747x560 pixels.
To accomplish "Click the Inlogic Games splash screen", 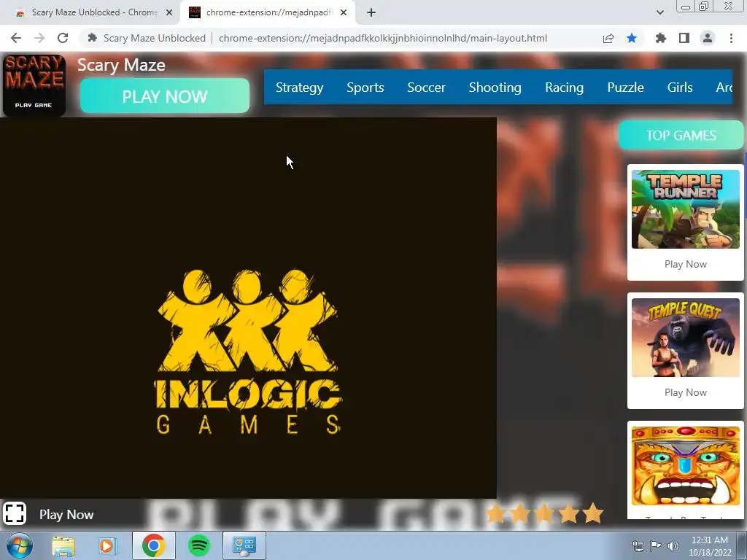I will point(248,308).
